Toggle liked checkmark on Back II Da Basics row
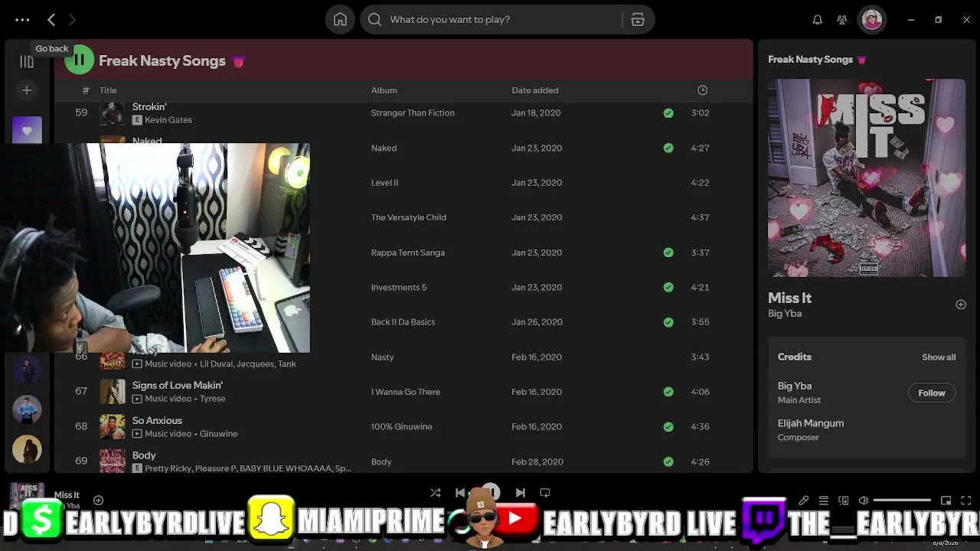 tap(668, 322)
